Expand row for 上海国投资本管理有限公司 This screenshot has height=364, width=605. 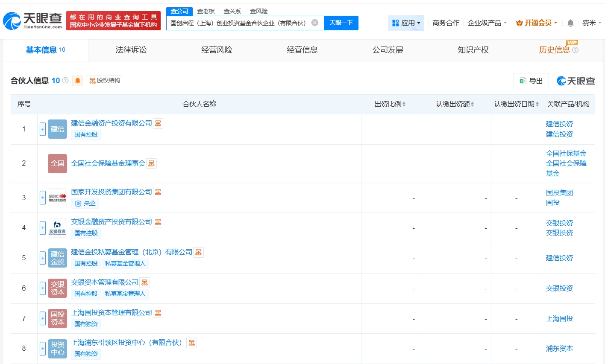coord(43,318)
